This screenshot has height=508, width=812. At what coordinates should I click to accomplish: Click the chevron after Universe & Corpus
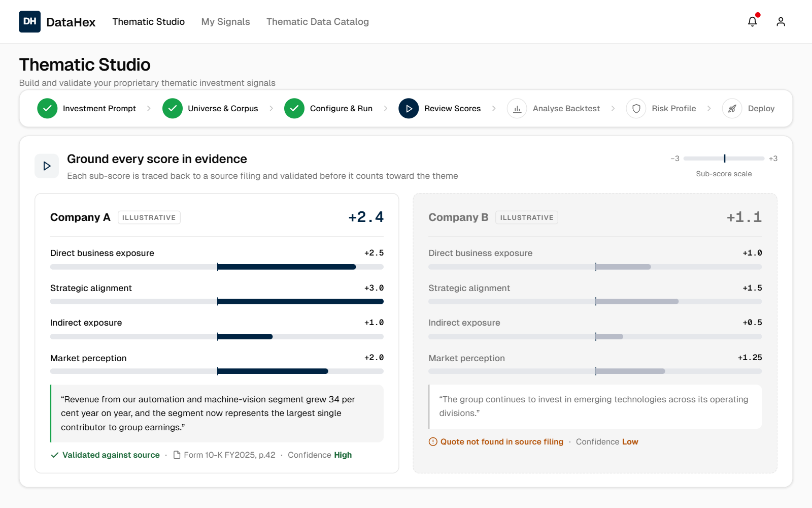(272, 108)
